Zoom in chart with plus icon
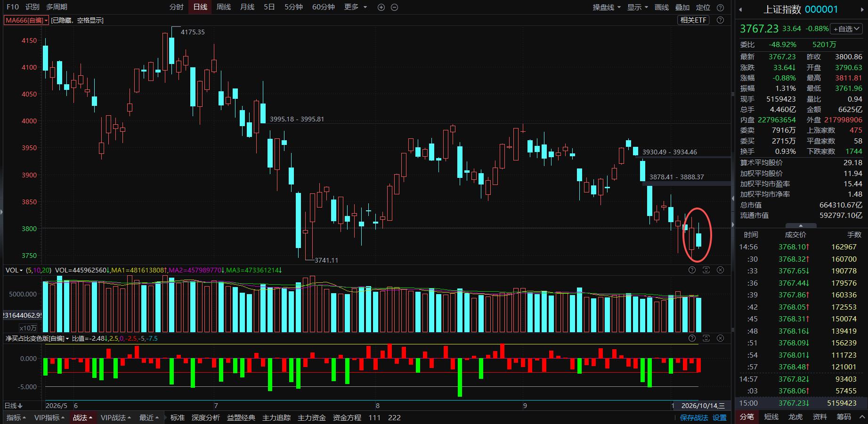The height and width of the screenshot is (424, 868). [x=381, y=8]
